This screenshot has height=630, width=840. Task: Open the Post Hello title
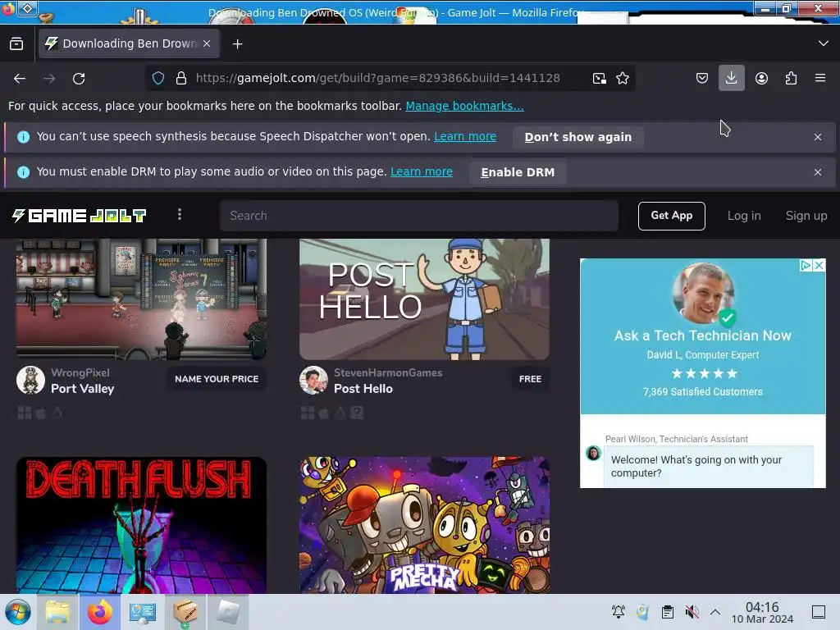[x=363, y=389]
